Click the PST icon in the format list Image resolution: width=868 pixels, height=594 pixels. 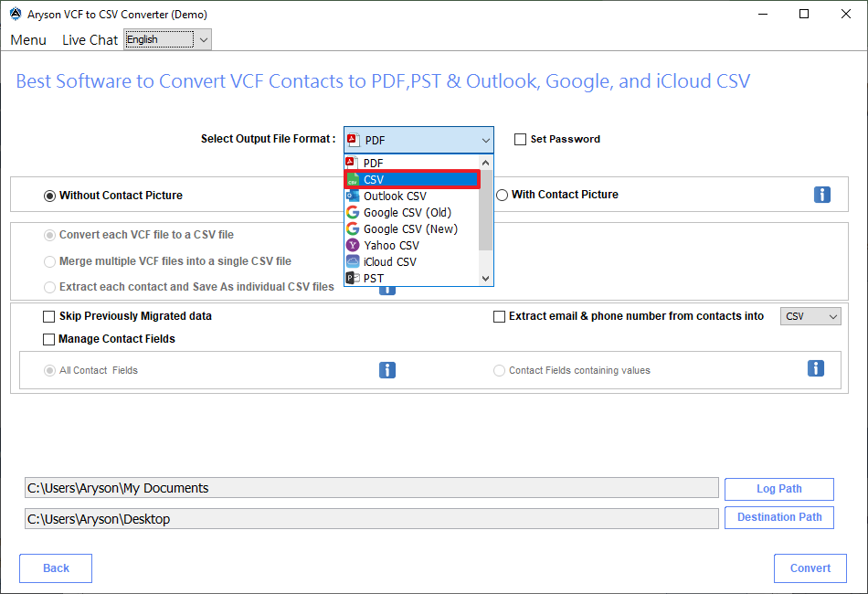tap(353, 278)
